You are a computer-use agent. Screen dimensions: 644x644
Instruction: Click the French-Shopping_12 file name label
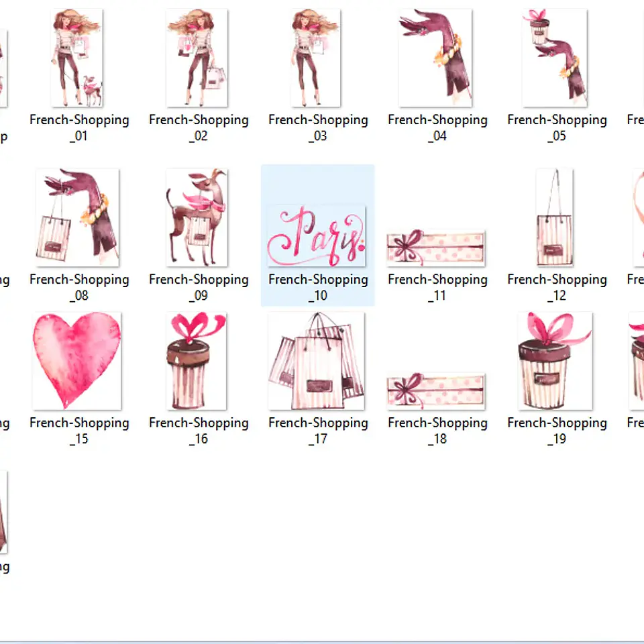[x=557, y=287]
